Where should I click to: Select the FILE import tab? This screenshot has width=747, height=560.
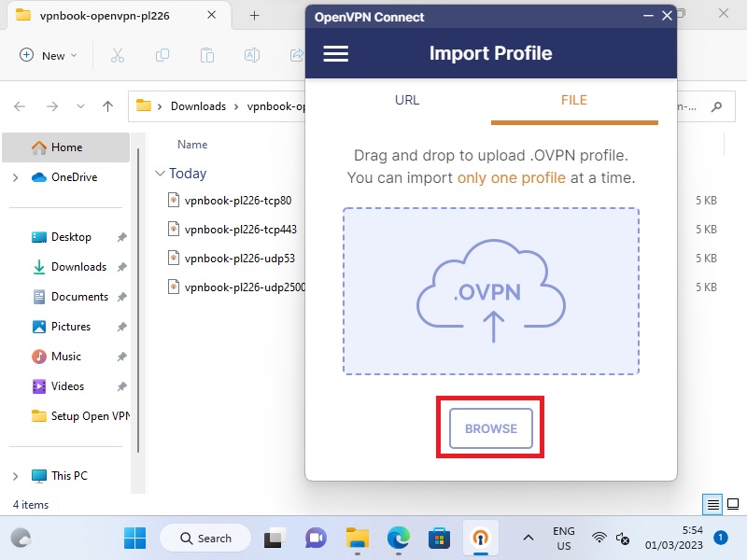[x=573, y=100]
